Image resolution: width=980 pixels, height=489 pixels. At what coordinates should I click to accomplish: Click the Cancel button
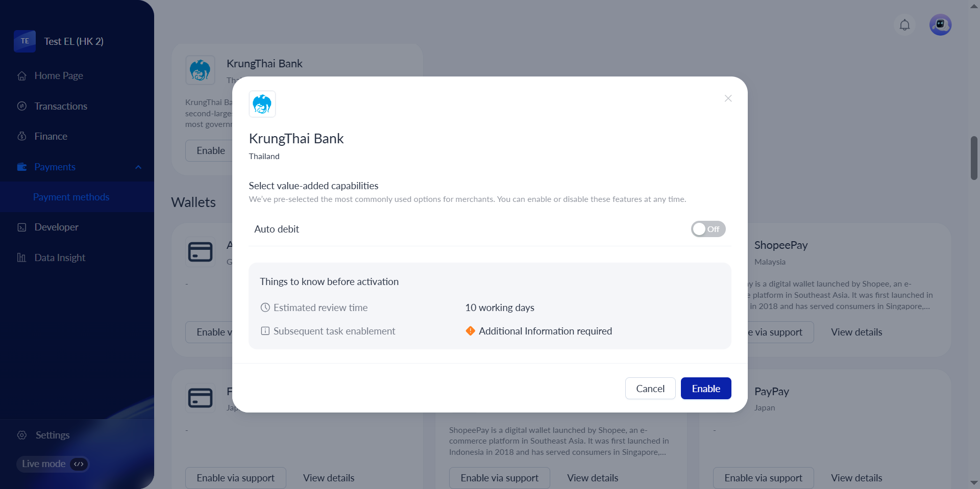(x=650, y=389)
